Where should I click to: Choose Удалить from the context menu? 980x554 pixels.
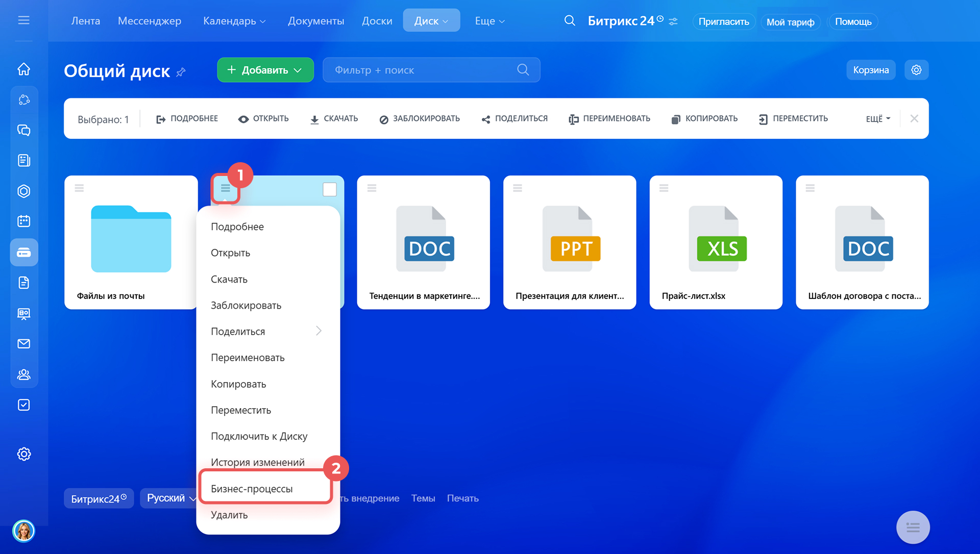[x=229, y=515]
